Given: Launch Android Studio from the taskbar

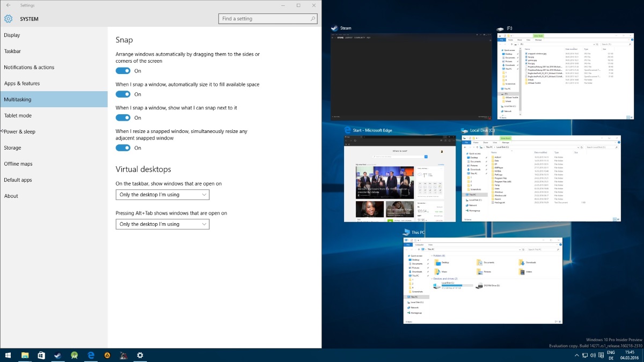Looking at the screenshot, I should point(74,355).
